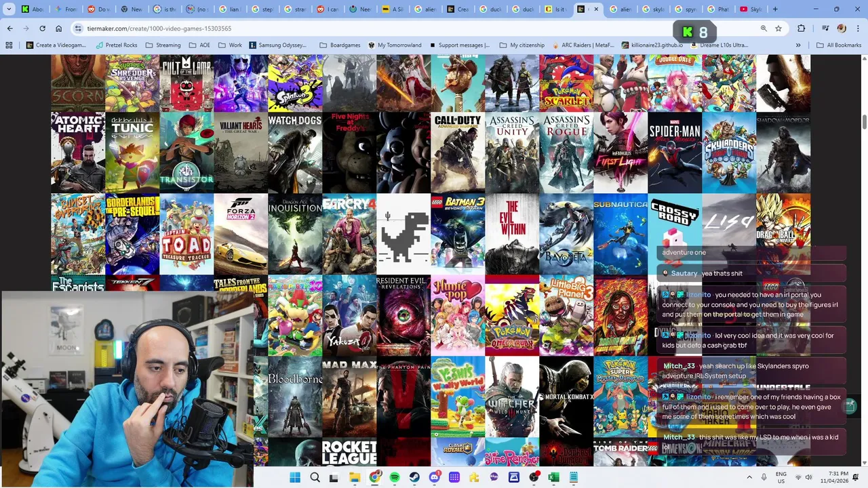Viewport: 868px width, 488px height.
Task: Launch File Explorer from the taskbar
Action: click(355, 477)
